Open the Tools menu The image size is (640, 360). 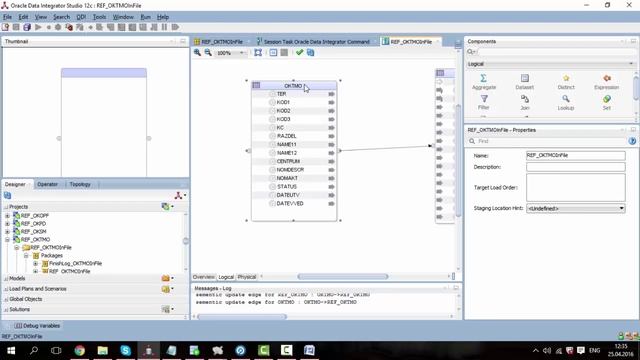coord(99,17)
